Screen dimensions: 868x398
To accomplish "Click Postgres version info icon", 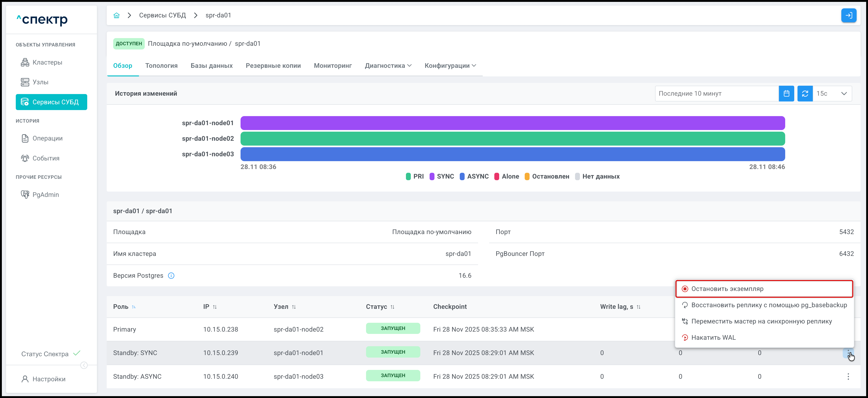I will coord(171,276).
